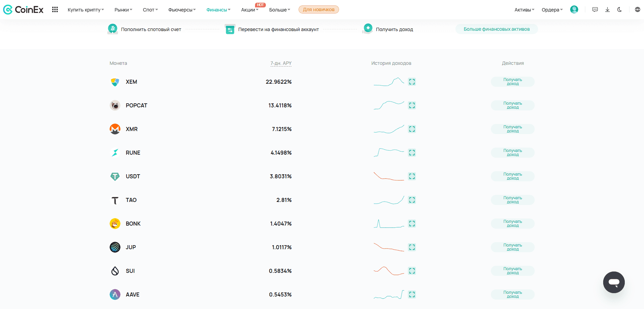The height and width of the screenshot is (309, 644).
Task: Expand RUNE income history chart
Action: pyautogui.click(x=412, y=153)
